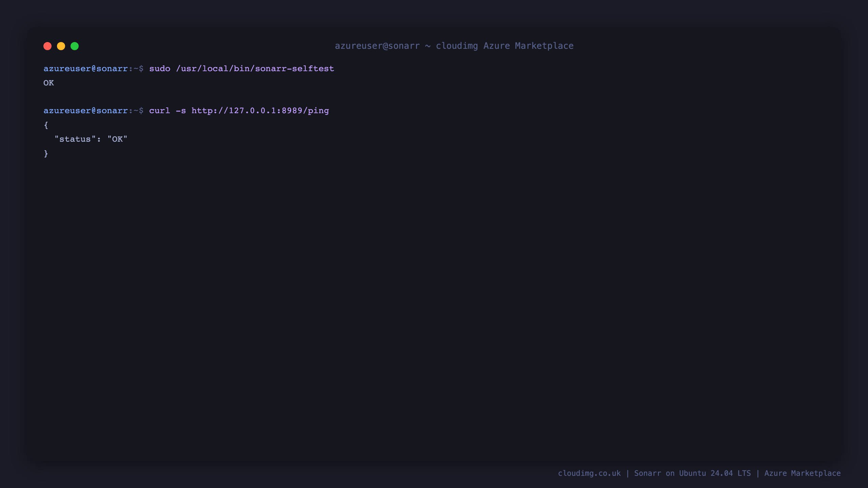Viewport: 868px width, 488px height.
Task: Click the opening curly brace of the JSON output
Action: pyautogui.click(x=46, y=125)
